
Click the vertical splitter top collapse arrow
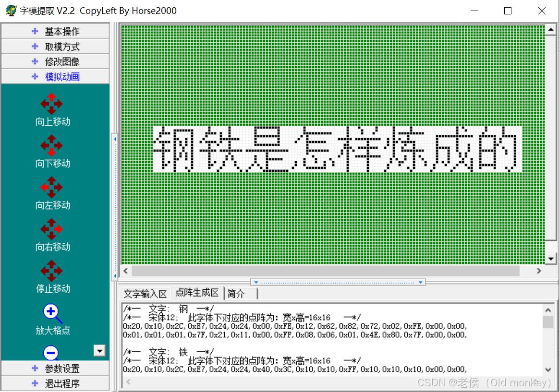point(115,139)
